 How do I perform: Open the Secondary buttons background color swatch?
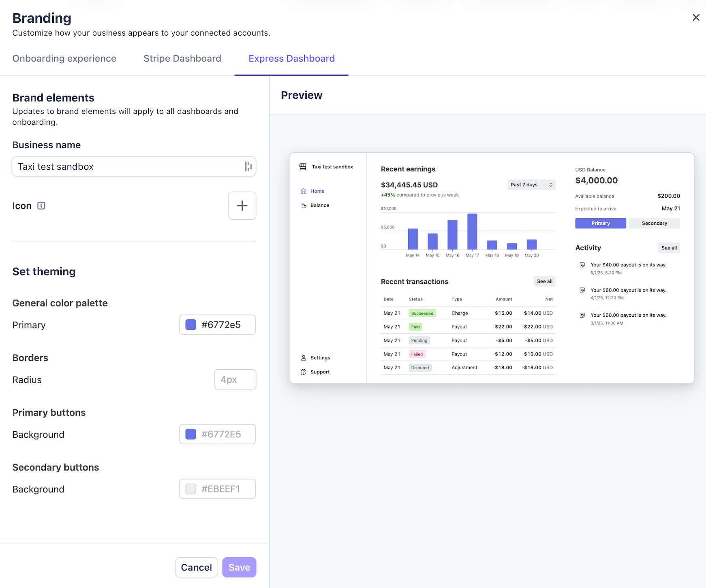pyautogui.click(x=191, y=489)
